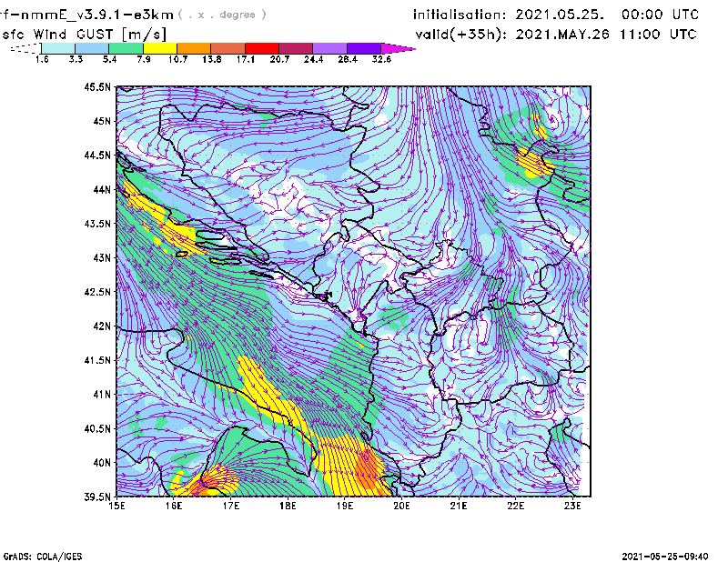The image size is (728, 562).
Task: Click the '28.4' legend value
Action: click(x=348, y=59)
